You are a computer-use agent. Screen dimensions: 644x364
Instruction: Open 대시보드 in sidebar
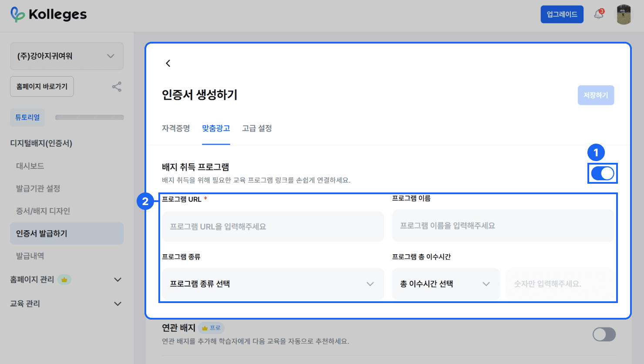click(30, 166)
